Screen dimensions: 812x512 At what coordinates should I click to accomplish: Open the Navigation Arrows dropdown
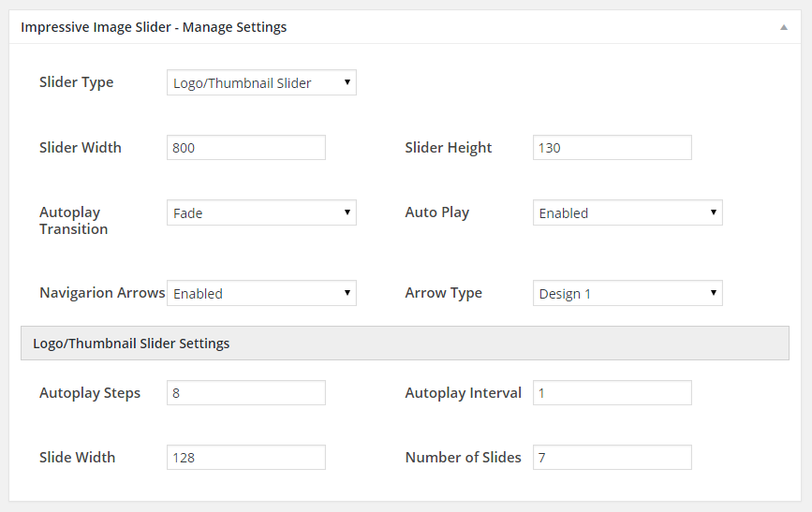[261, 293]
